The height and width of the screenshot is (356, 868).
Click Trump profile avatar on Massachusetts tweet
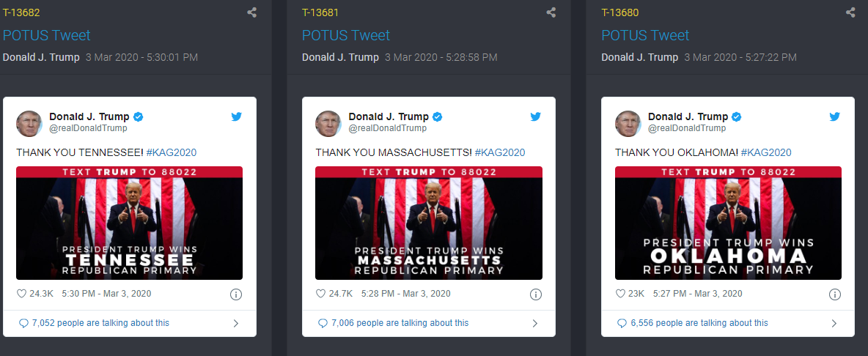click(328, 123)
